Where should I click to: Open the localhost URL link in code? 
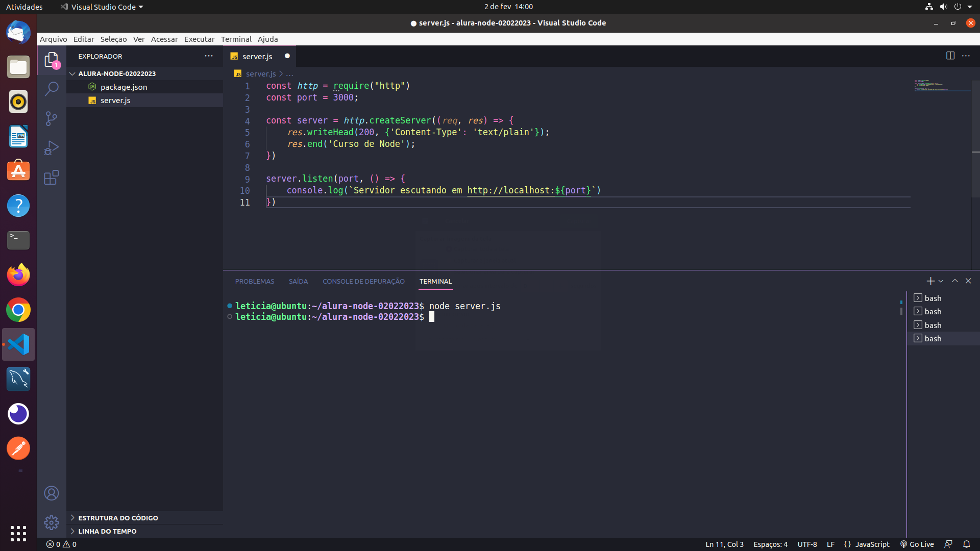click(529, 190)
